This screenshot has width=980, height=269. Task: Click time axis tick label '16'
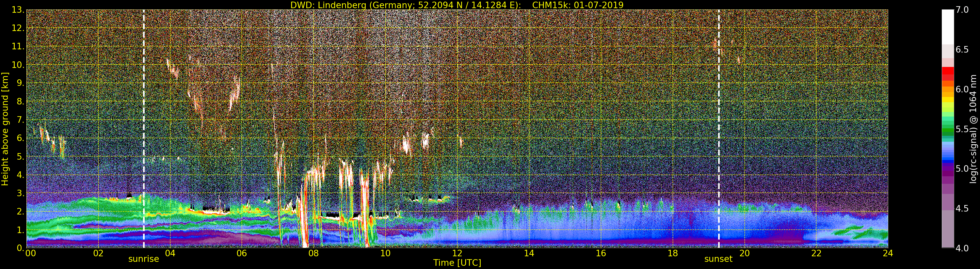(601, 253)
